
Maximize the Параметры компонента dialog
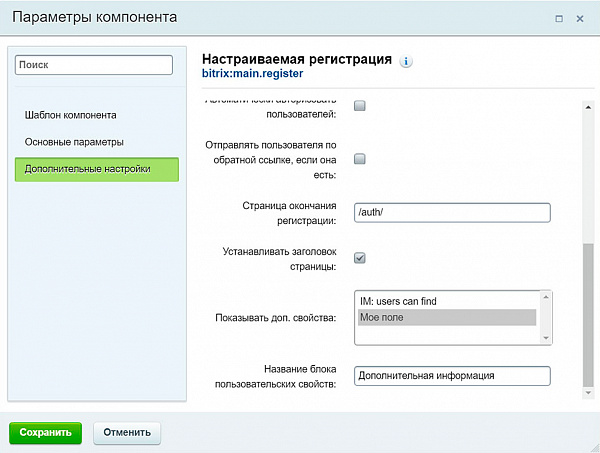(558, 18)
